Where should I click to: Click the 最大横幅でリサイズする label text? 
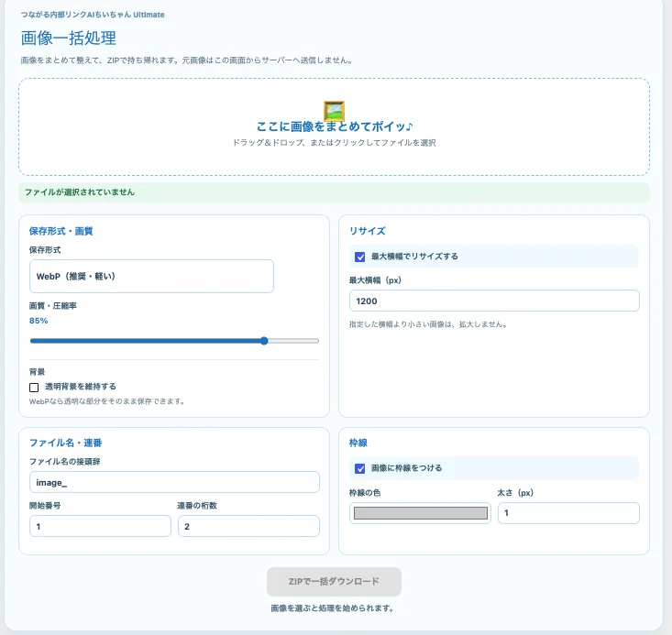pyautogui.click(x=414, y=257)
